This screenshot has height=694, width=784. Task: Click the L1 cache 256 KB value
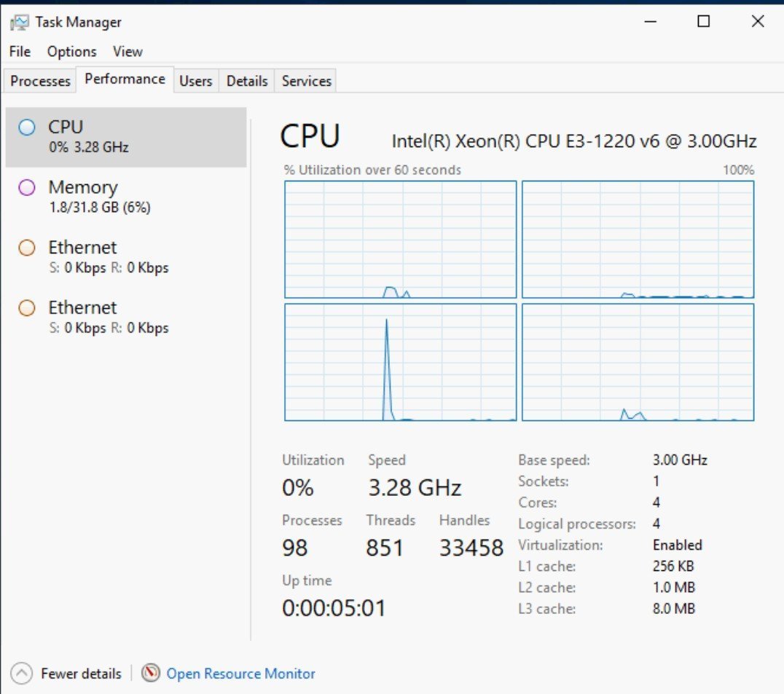pyautogui.click(x=673, y=566)
